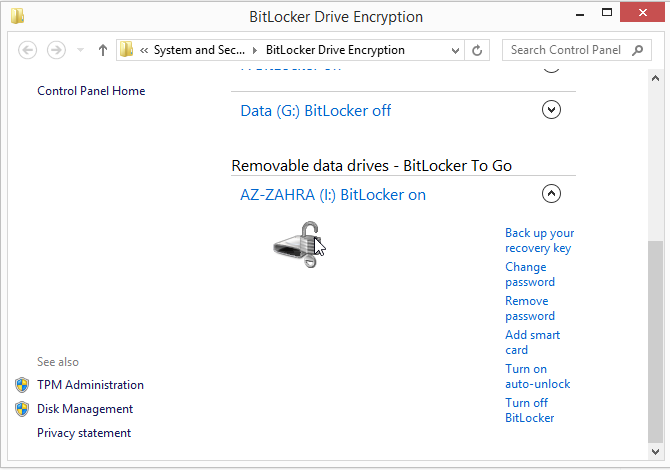Click the Disk Management shield icon

(22, 409)
